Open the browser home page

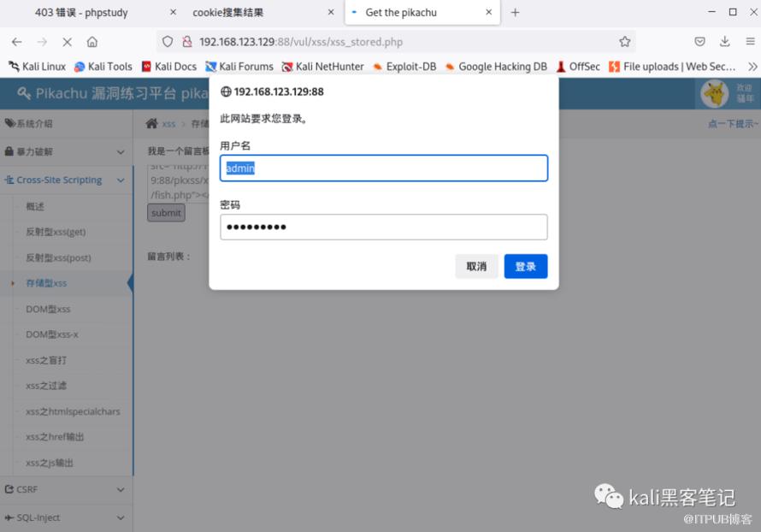[x=92, y=42]
